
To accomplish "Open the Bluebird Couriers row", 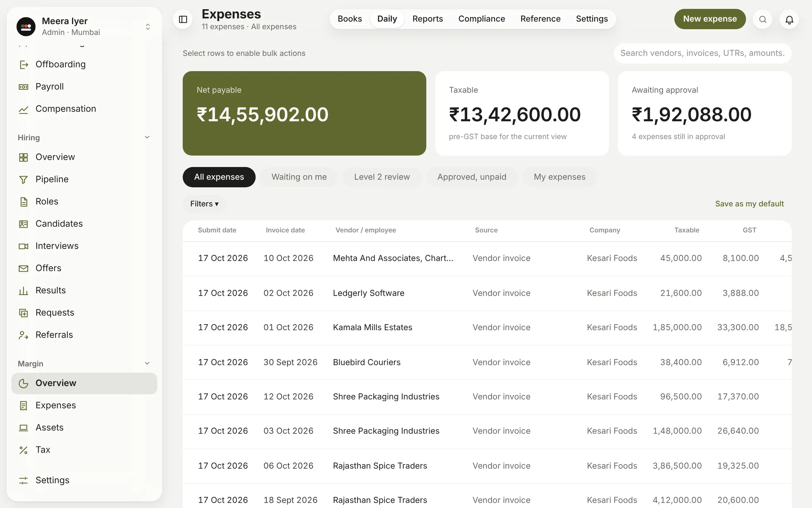I will click(487, 362).
